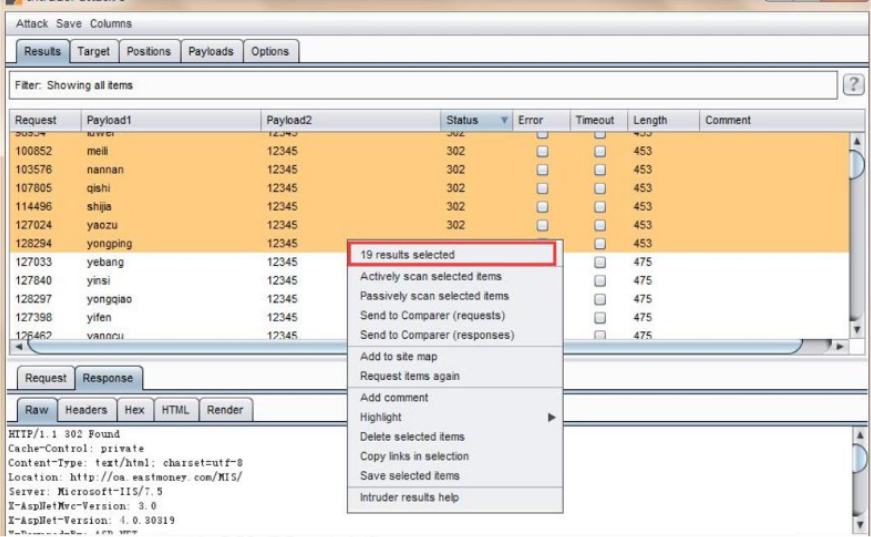This screenshot has width=871, height=537.
Task: Click results table horizontal scrollbar left arrow
Action: tap(19, 347)
